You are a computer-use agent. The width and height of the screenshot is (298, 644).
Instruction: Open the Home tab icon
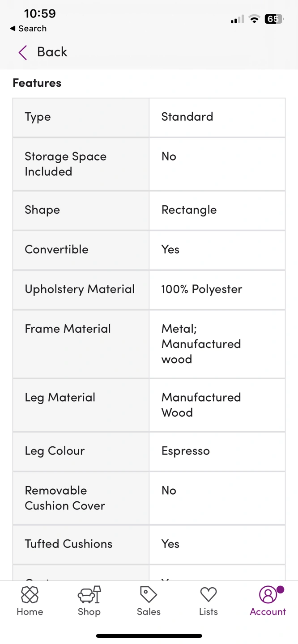(x=30, y=595)
